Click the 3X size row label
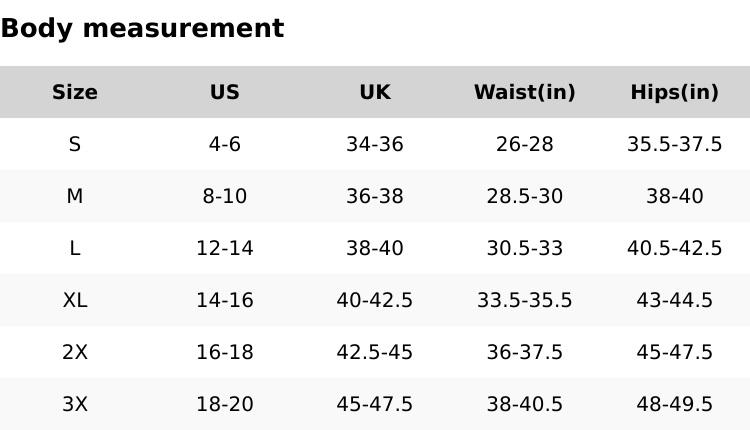This screenshot has height=430, width=750. (x=75, y=405)
